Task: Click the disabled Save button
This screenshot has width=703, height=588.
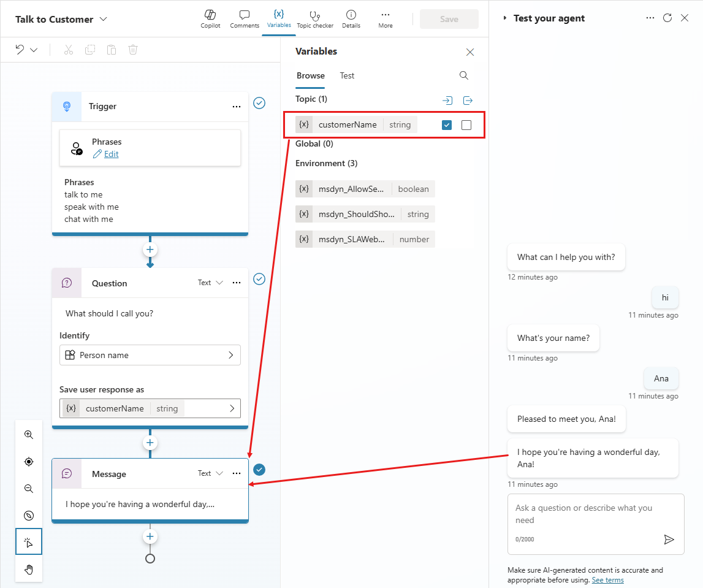Action: coord(449,19)
